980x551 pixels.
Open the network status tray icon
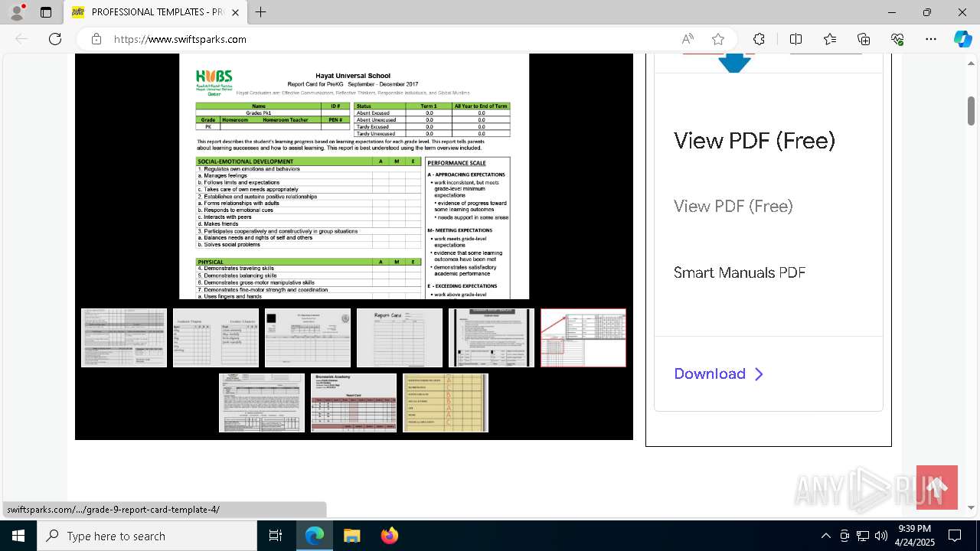click(x=863, y=536)
